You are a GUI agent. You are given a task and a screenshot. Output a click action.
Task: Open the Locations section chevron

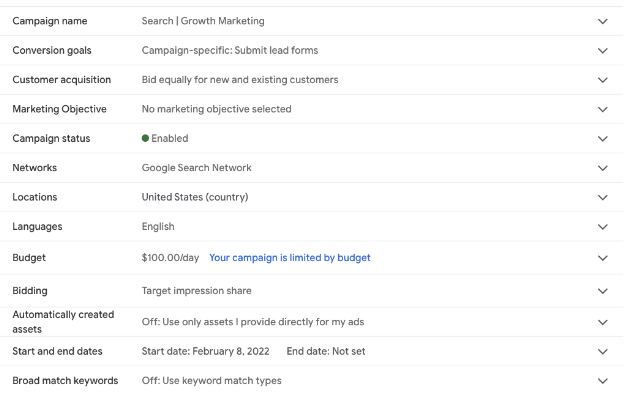coord(602,198)
